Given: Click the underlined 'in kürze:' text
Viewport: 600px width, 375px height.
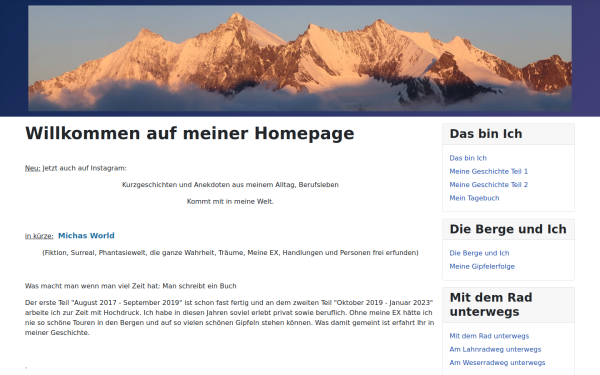Looking at the screenshot, I should point(39,236).
